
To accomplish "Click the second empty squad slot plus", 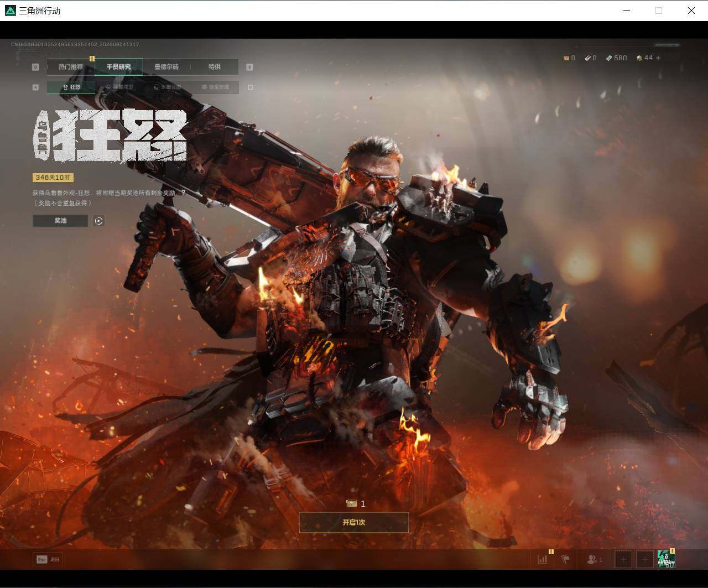I will pyautogui.click(x=644, y=559).
